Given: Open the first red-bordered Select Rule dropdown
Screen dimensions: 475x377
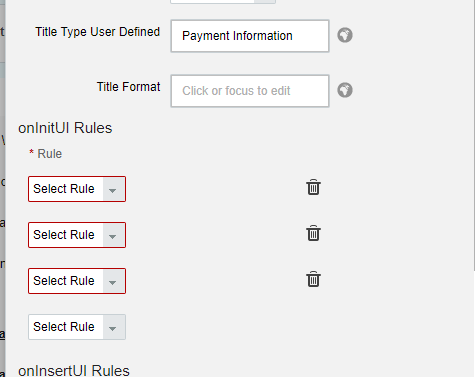Looking at the screenshot, I should pyautogui.click(x=77, y=189).
